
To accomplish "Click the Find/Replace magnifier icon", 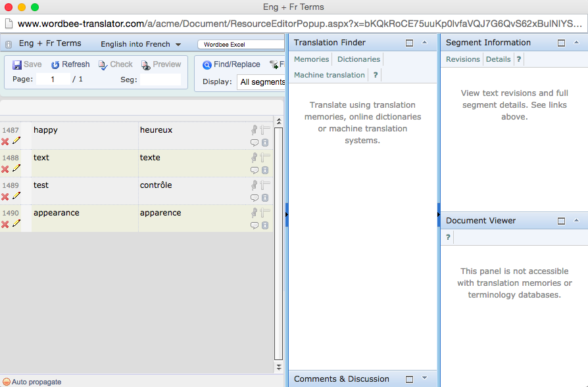I will tap(207, 64).
